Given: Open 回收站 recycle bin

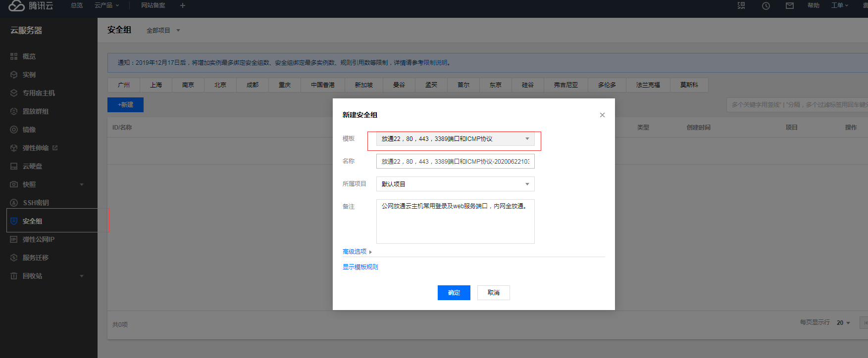Looking at the screenshot, I should pos(32,276).
